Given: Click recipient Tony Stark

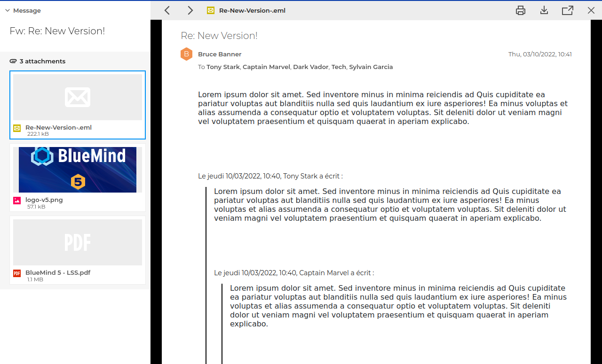Looking at the screenshot, I should pos(223,67).
